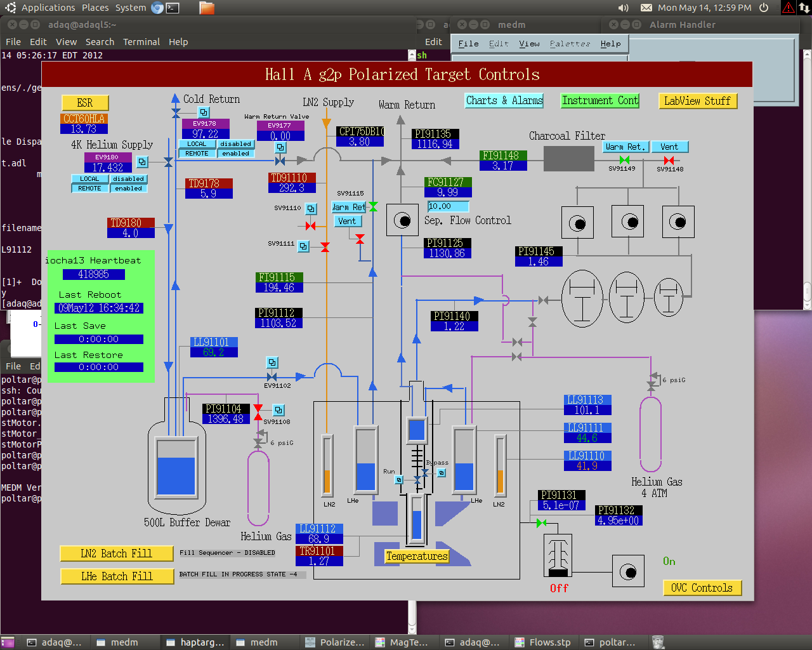Open Help menu in medm window
The height and width of the screenshot is (650, 812).
pos(611,44)
